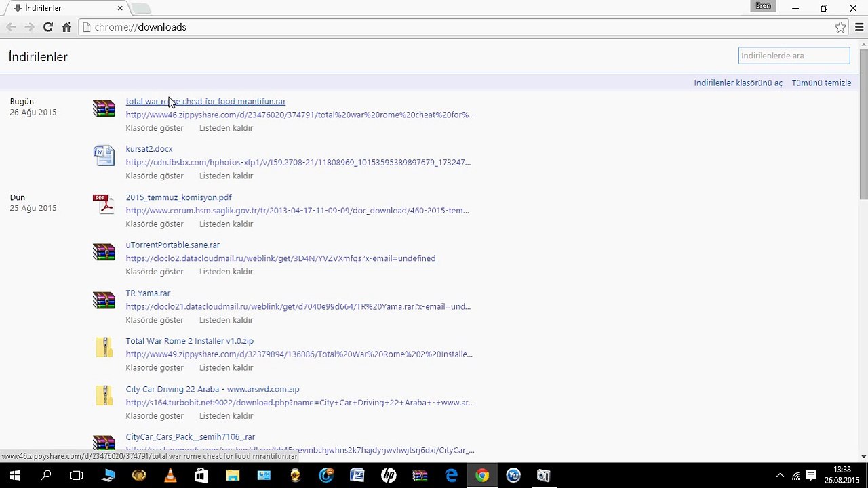This screenshot has width=868, height=488.
Task: Close the İndirilenler tab
Action: point(120,8)
